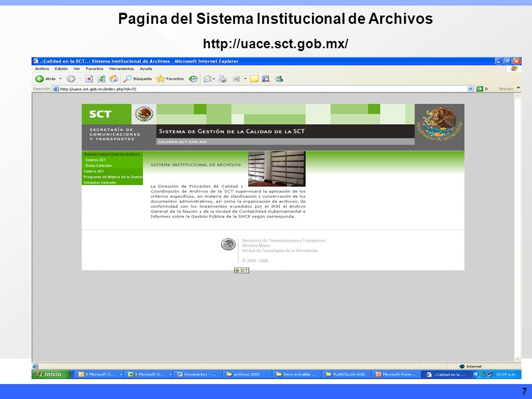Open the Back history dropdown arrow

coord(60,79)
